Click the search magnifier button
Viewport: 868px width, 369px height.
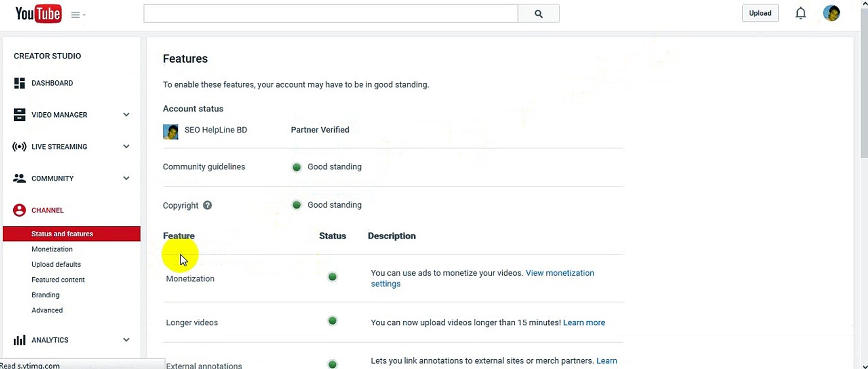click(539, 14)
